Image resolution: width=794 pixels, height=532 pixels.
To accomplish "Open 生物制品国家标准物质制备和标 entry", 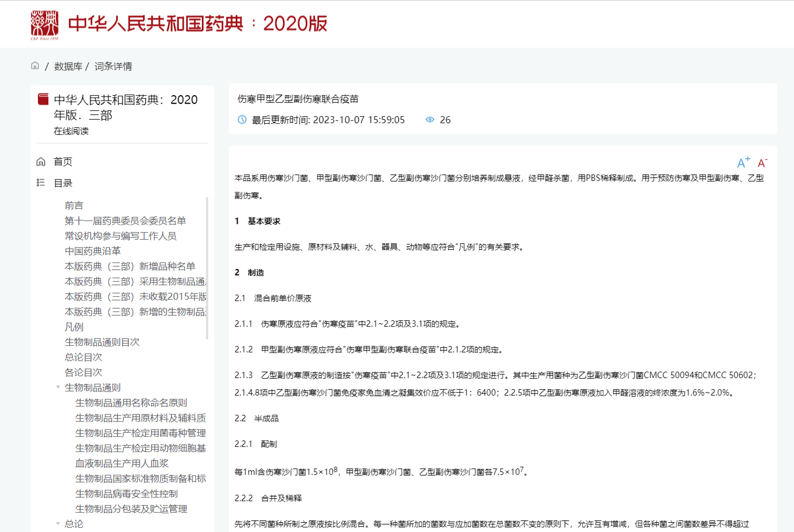I will tap(141, 478).
